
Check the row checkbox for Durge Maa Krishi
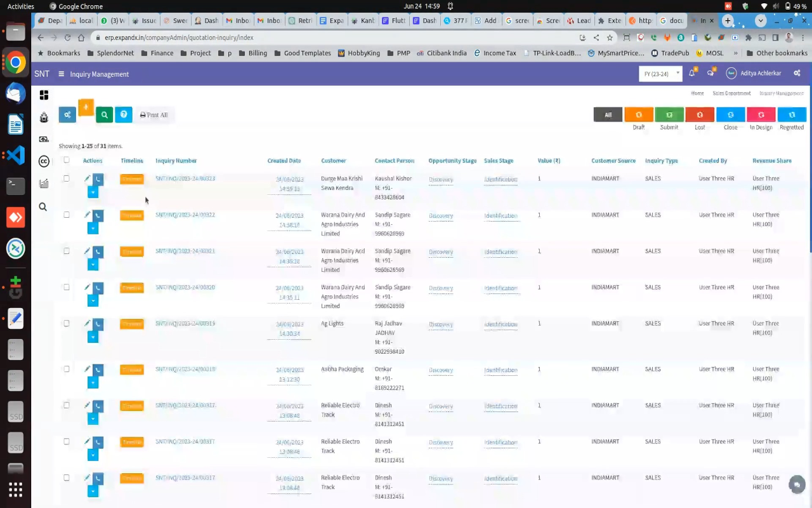pyautogui.click(x=67, y=178)
